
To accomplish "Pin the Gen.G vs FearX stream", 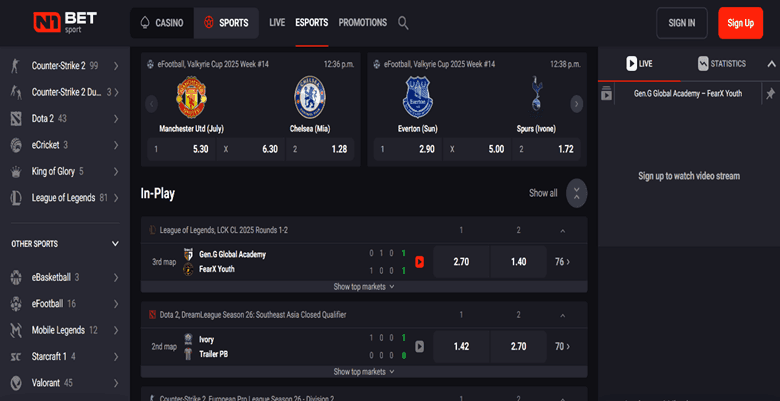I will tap(770, 93).
